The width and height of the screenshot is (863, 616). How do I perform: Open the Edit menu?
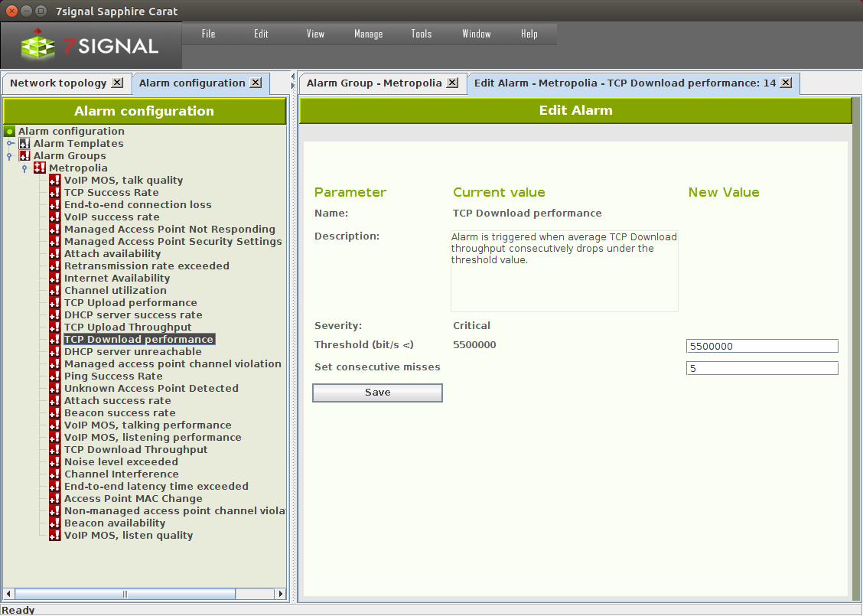(261, 34)
